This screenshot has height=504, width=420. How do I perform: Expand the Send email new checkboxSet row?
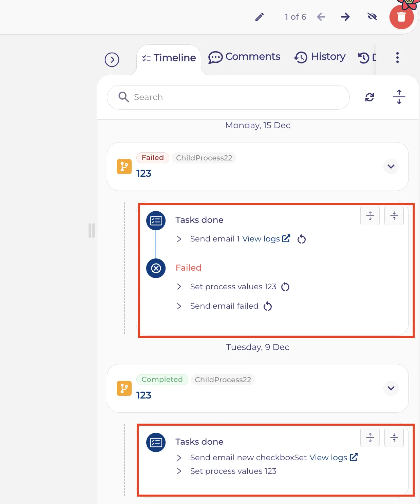179,458
